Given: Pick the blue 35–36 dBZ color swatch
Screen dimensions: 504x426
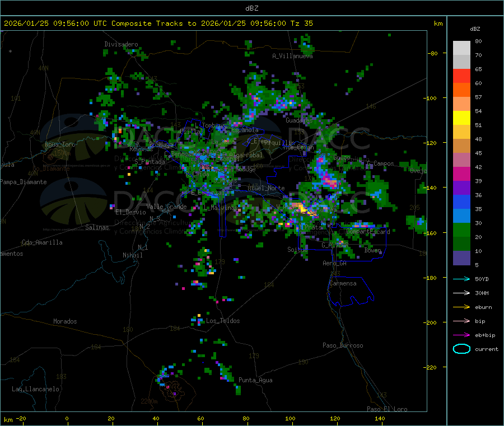Looking at the screenshot, I should tap(461, 202).
